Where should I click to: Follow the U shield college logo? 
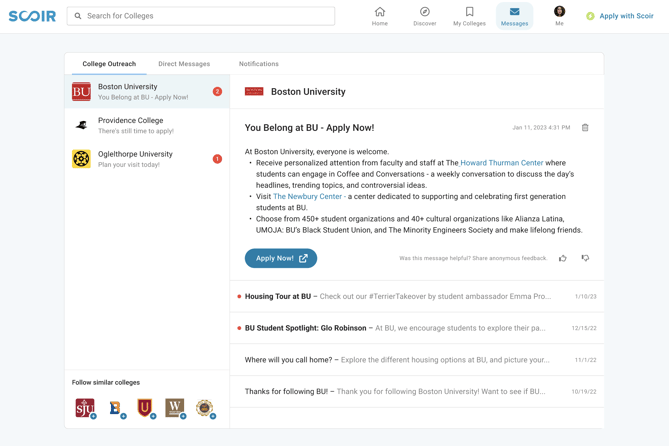(145, 408)
